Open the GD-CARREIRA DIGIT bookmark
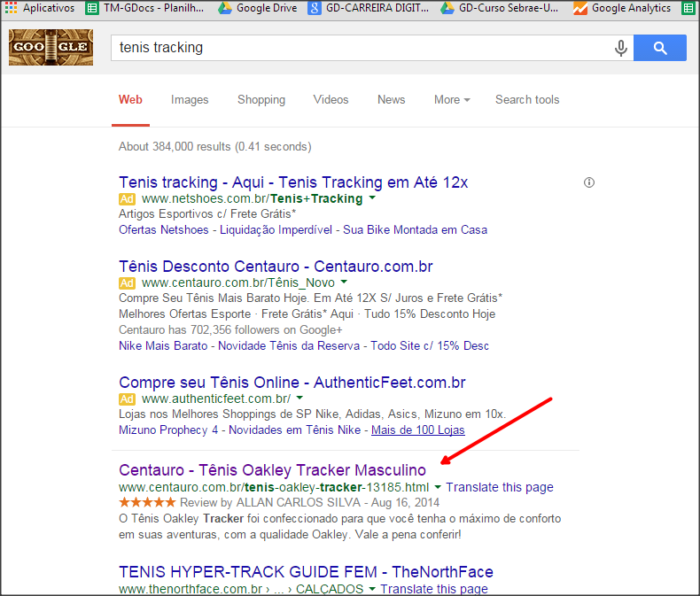Screen dimensions: 700x596 click(370, 8)
